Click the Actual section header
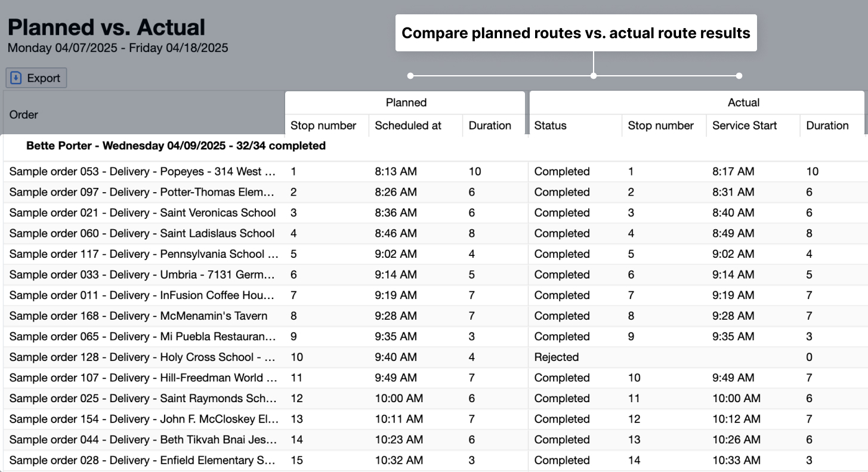 pyautogui.click(x=743, y=102)
